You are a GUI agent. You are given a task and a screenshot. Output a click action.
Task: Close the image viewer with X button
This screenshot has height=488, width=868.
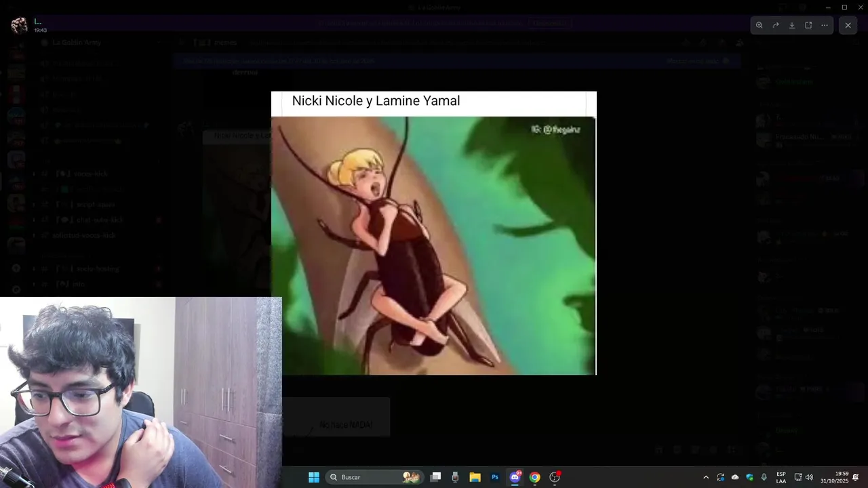[848, 25]
